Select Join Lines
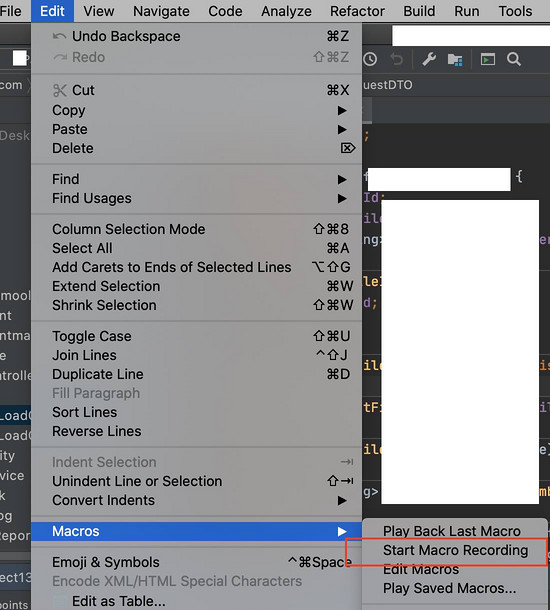 196,355
